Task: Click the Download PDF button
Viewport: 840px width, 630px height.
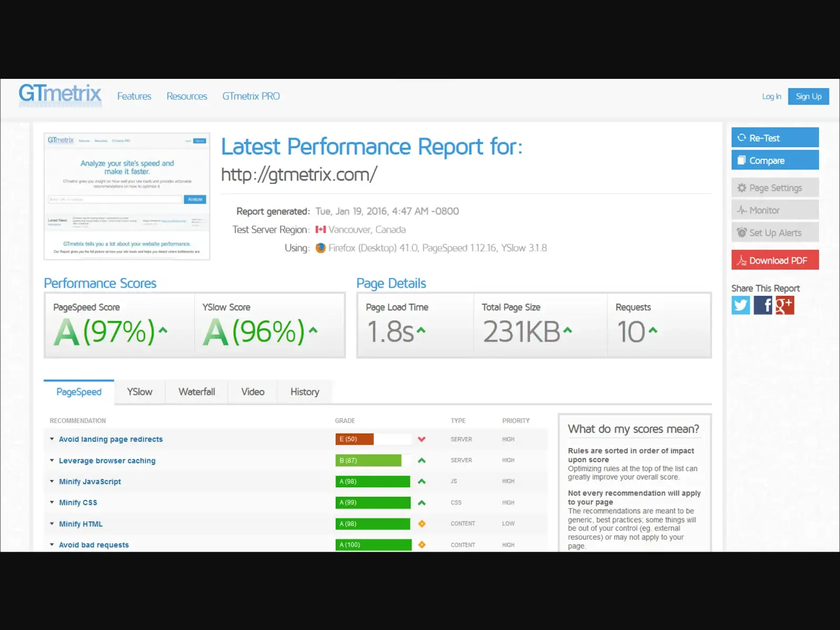Action: (775, 260)
